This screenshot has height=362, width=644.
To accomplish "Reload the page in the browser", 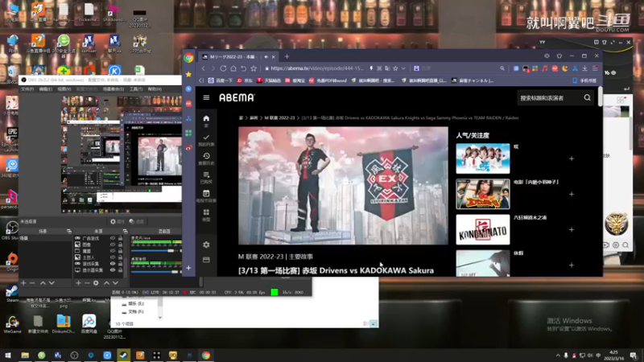I will coord(223,68).
